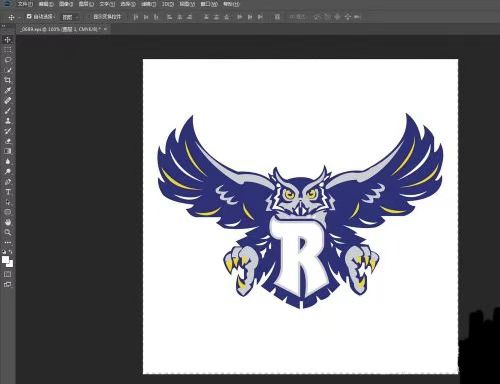Select the Eraser tool
The image size is (500, 384).
8,141
